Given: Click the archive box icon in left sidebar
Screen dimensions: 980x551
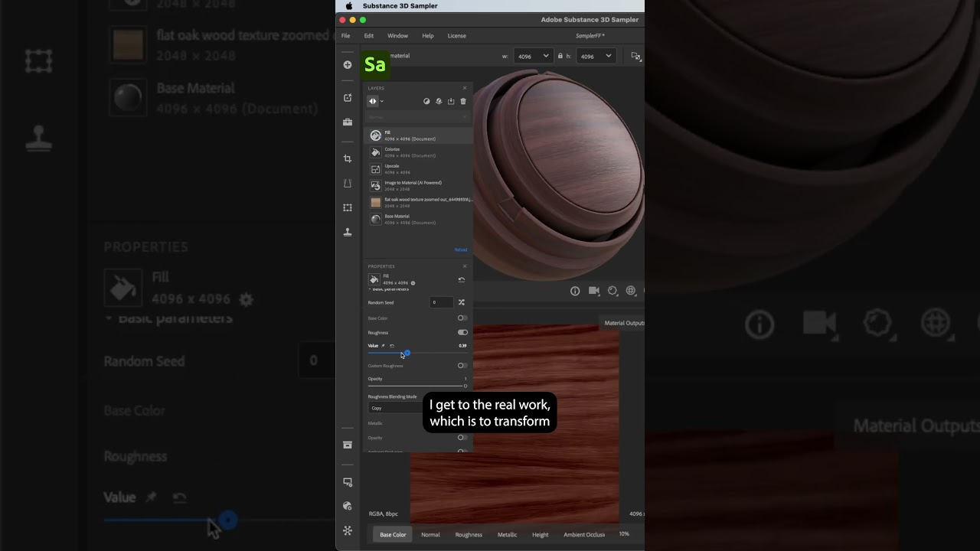Looking at the screenshot, I should (x=348, y=445).
